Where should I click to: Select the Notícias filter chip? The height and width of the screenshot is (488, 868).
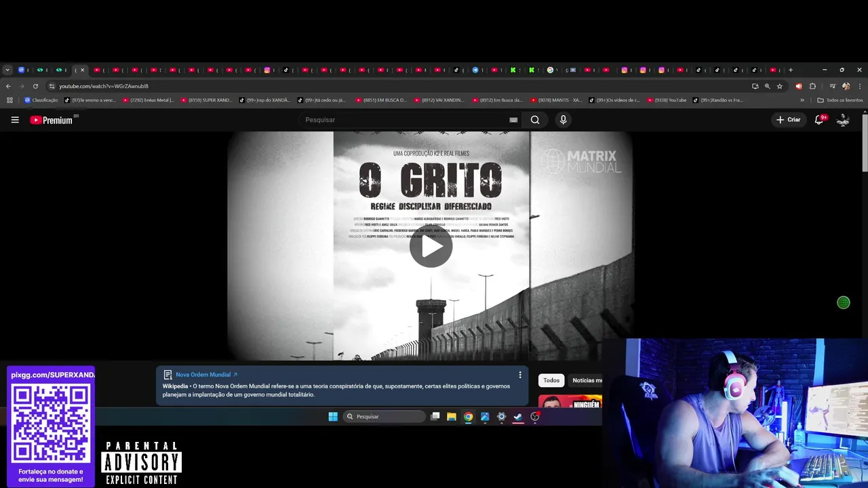click(586, 380)
